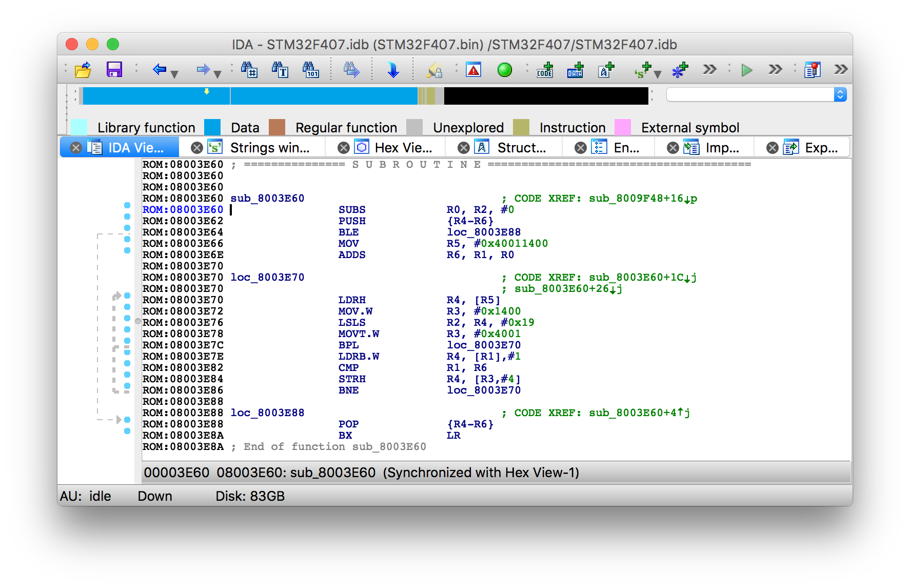This screenshot has height=588, width=910.
Task: Follow loc_8003E88 operand of BLE instruction
Action: point(484,232)
